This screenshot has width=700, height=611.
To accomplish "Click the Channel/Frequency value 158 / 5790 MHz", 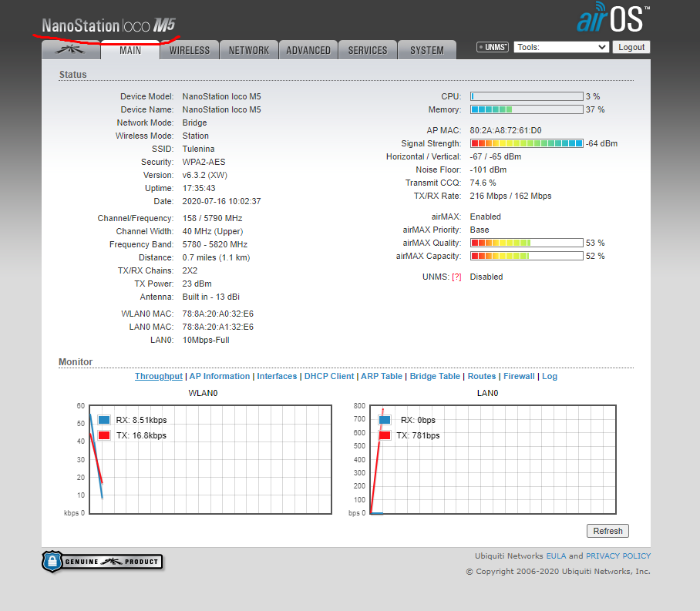I will point(212,218).
